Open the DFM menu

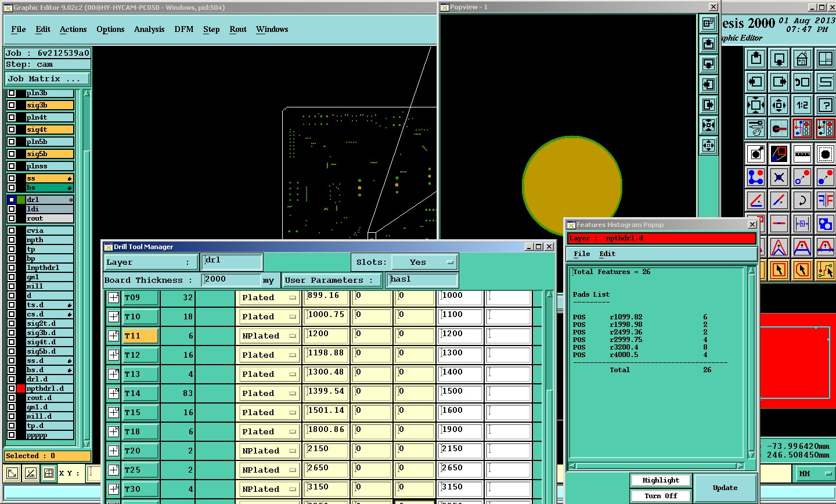point(183,29)
